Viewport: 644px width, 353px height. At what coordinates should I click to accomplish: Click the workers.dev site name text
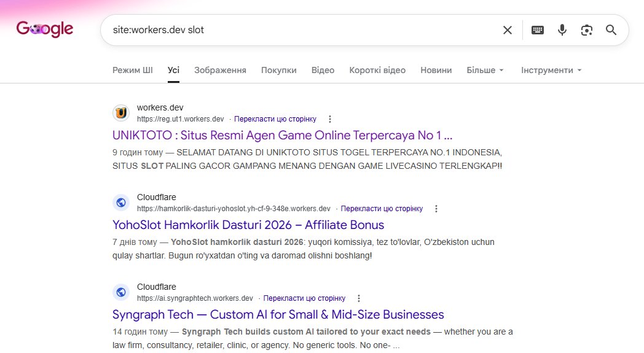tap(160, 107)
